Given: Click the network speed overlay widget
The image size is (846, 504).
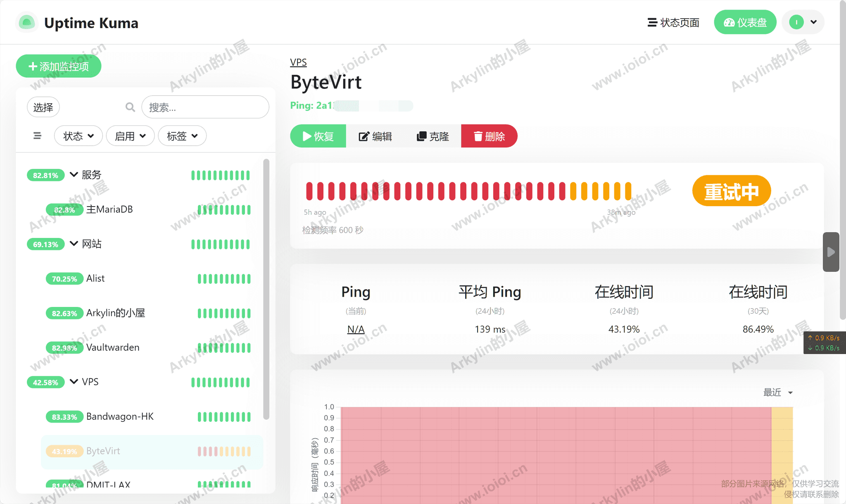Looking at the screenshot, I should [x=825, y=342].
